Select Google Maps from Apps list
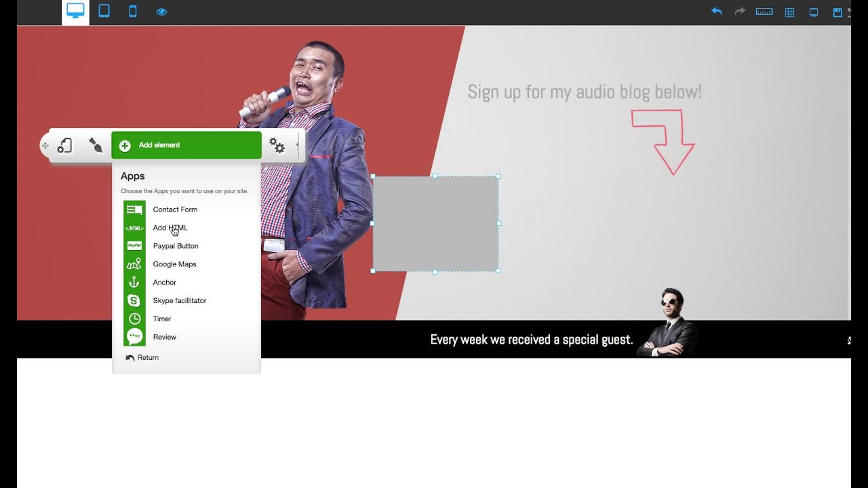Viewport: 868px width, 488px height. point(174,264)
